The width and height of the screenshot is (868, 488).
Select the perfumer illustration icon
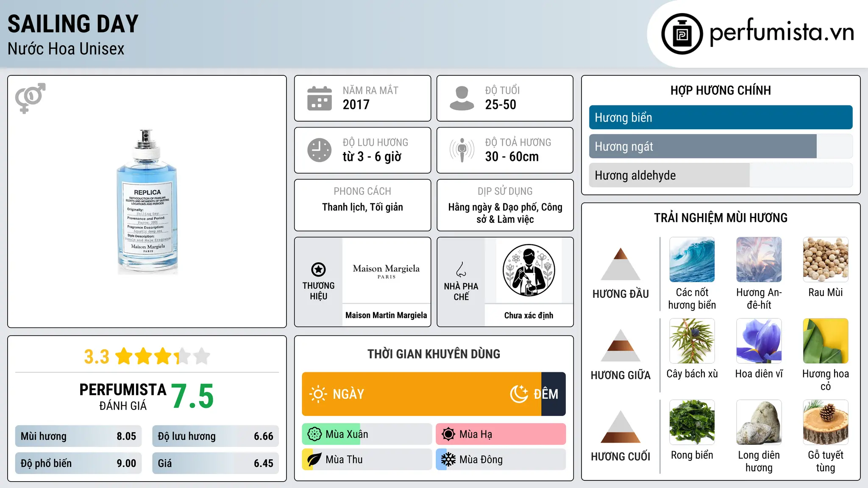coord(529,270)
